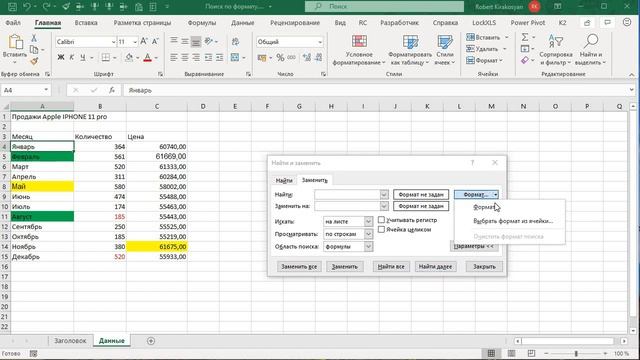
Task: Open the Просматривать 'по строкам' dropdown
Action: click(x=368, y=234)
